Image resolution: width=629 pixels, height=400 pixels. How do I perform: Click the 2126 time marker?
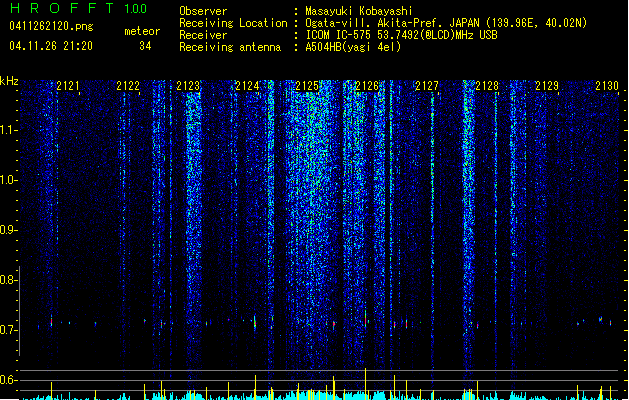pos(367,86)
